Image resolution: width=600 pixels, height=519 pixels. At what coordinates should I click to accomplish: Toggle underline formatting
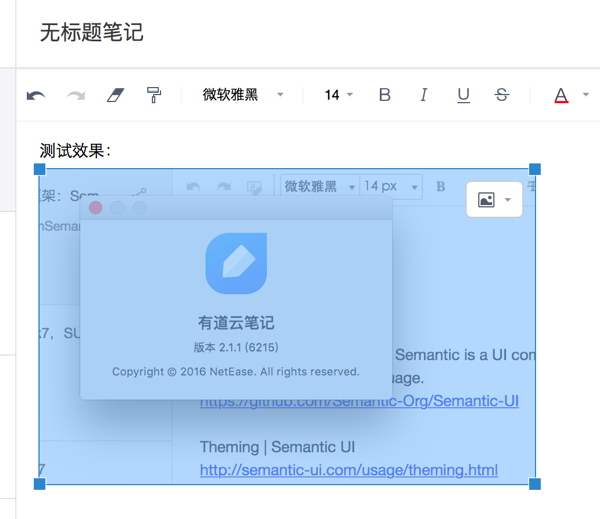[x=463, y=95]
